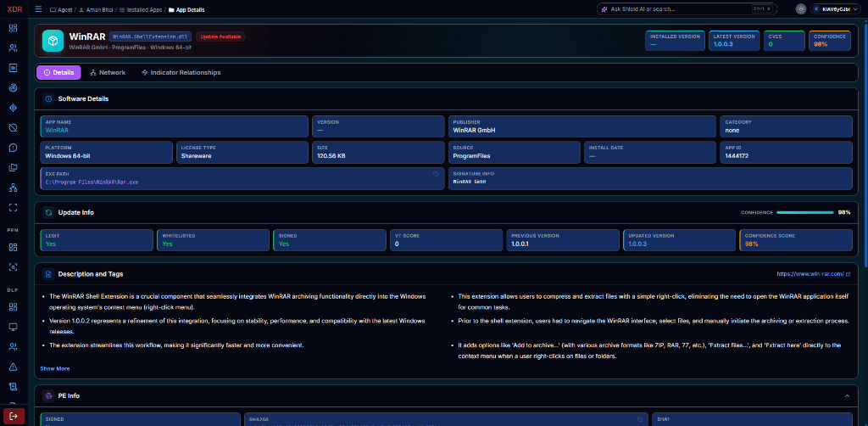Click the Installed Version card
This screenshot has width=868, height=426.
675,41
